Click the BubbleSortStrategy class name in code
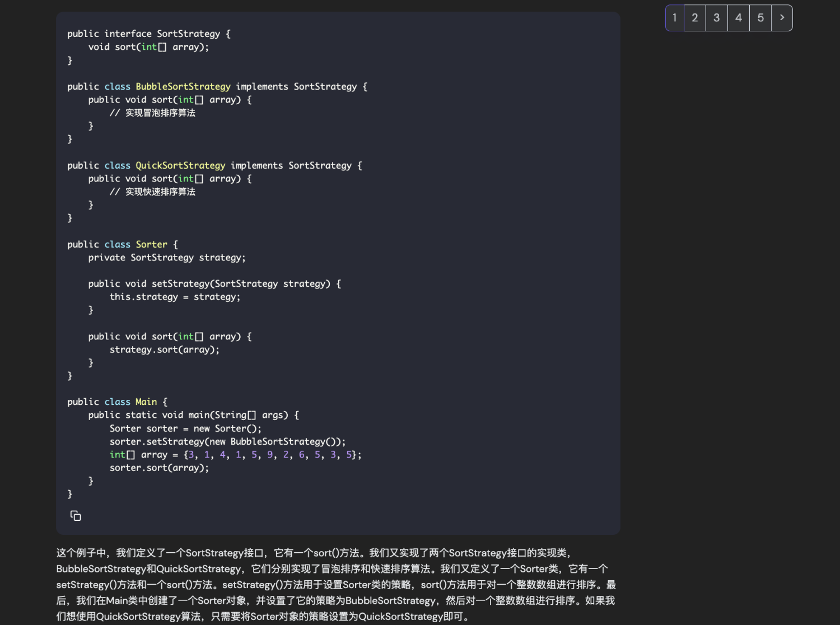Viewport: 840px width, 625px height. [x=183, y=86]
